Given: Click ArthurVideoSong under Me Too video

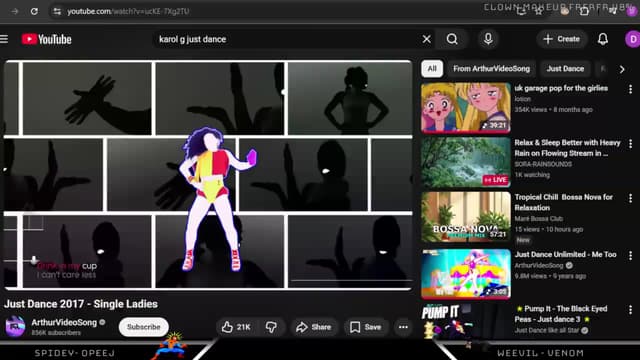Looking at the screenshot, I should tap(539, 265).
